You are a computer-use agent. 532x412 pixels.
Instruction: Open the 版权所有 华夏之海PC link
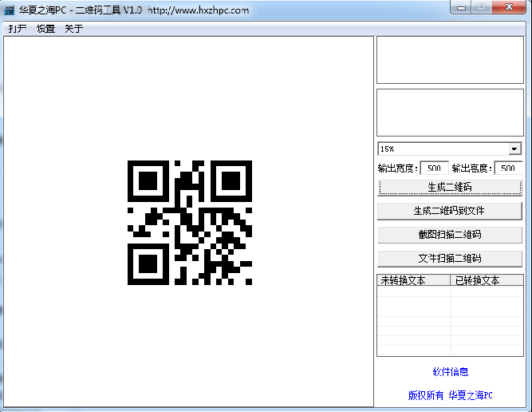tap(450, 395)
